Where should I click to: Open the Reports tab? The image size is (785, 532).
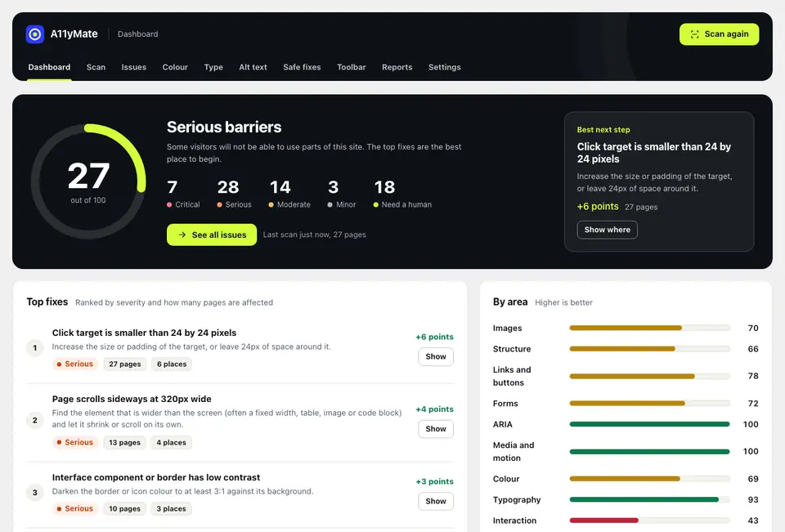[397, 67]
